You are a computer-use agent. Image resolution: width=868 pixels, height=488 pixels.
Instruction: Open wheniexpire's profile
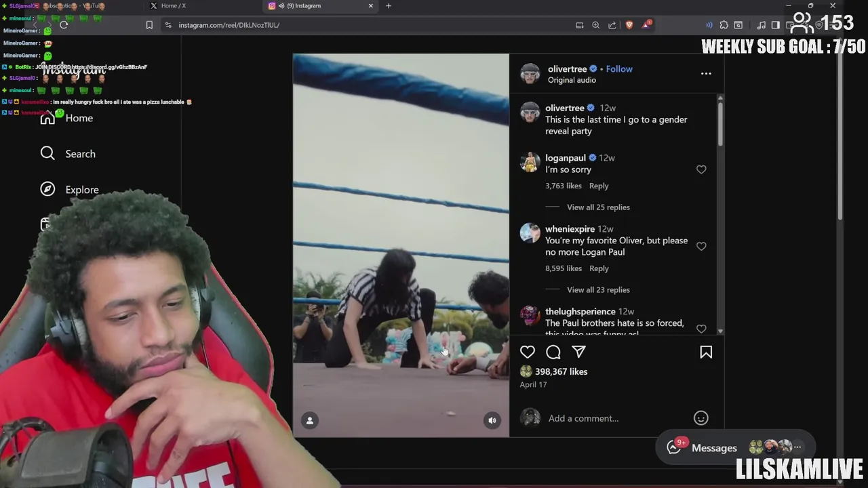pos(570,229)
